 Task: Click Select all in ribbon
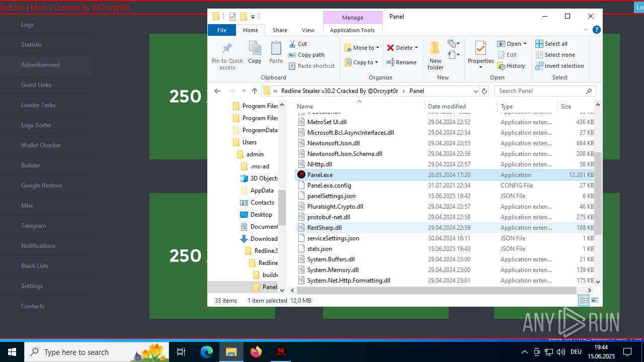551,44
